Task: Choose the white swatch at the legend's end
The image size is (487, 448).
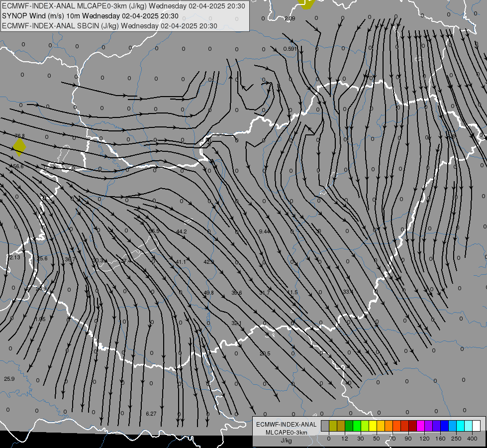Action: [477, 426]
